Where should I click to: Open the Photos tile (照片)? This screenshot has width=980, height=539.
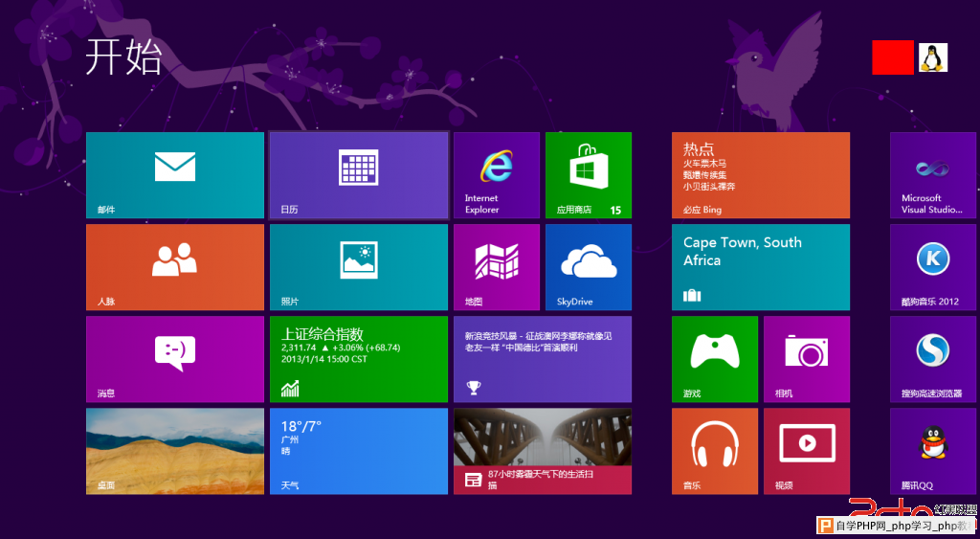[359, 267]
